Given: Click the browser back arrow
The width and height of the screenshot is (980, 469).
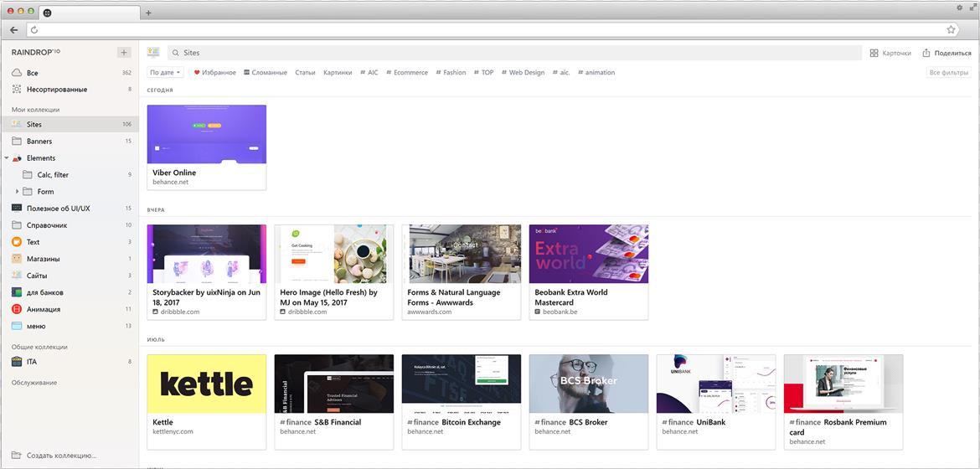Looking at the screenshot, I should point(13,29).
